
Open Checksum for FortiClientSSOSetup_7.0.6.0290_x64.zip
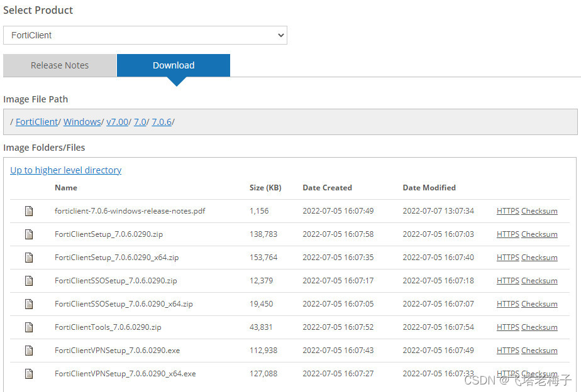539,304
